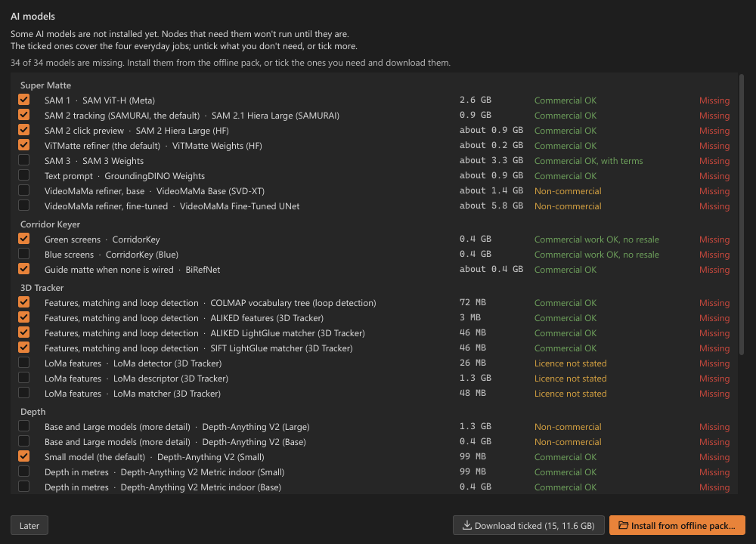756x544 pixels.
Task: Untick SAM 2 tracking SAMURAI checkbox
Action: pos(23,115)
